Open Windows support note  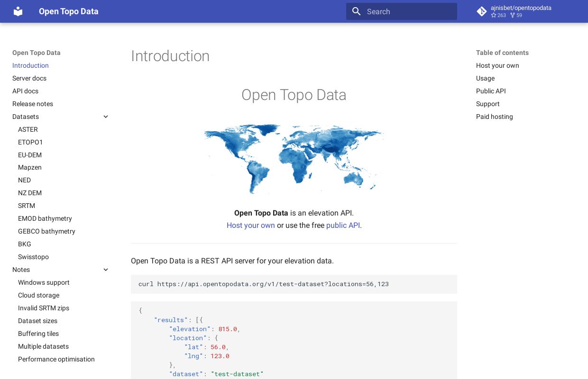click(44, 282)
